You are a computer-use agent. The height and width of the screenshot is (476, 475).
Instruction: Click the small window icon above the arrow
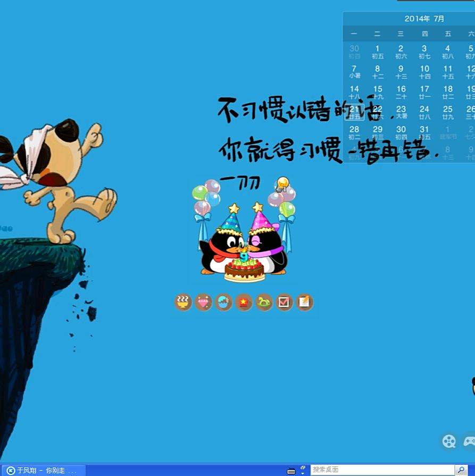(x=303, y=467)
